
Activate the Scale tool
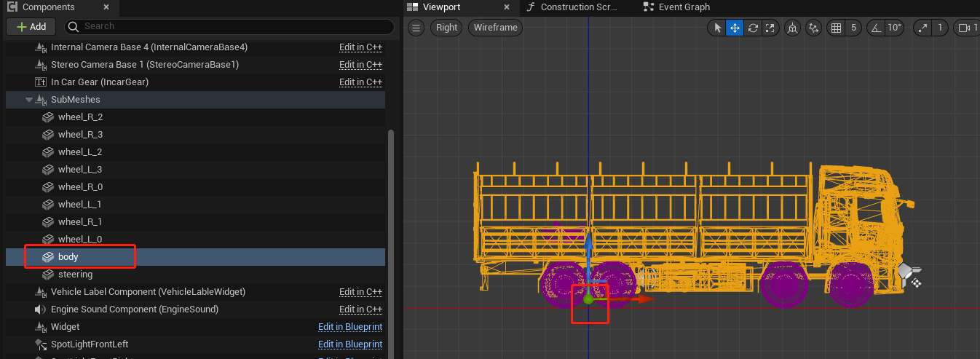click(770, 28)
